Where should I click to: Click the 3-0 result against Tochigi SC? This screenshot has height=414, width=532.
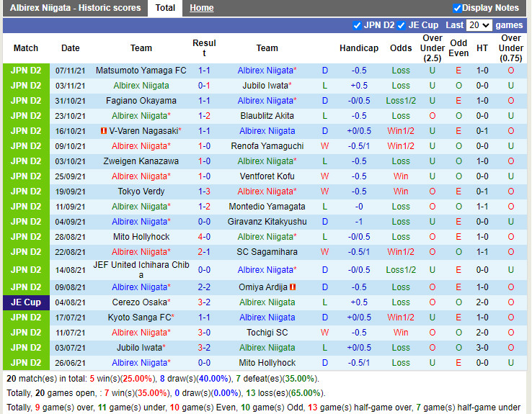(204, 333)
